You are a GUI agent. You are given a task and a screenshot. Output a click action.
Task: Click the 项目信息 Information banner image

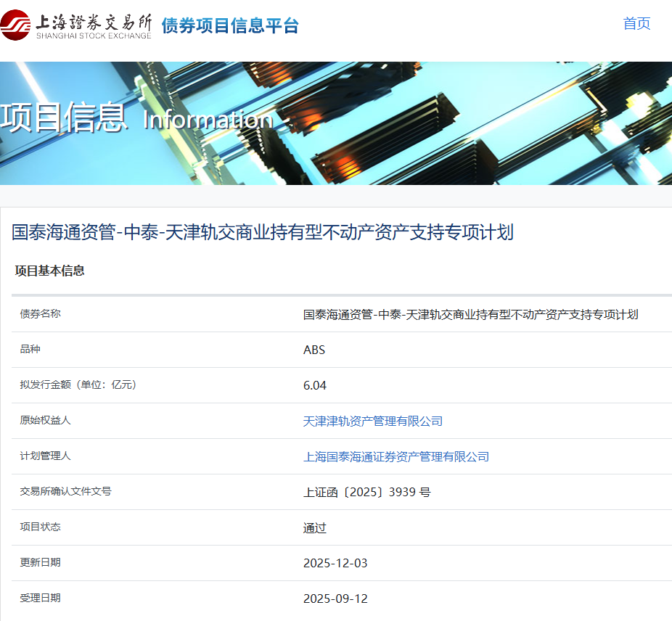pyautogui.click(x=336, y=123)
